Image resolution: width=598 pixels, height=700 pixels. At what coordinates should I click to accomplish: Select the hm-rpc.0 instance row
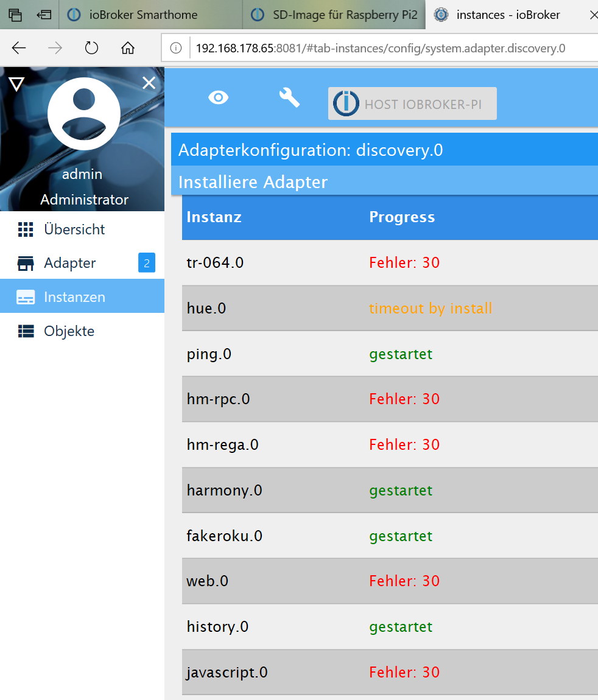coord(390,399)
